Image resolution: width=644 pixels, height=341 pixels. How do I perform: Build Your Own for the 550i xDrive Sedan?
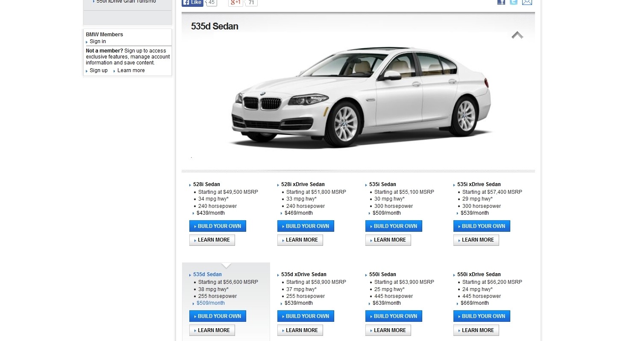point(482,316)
